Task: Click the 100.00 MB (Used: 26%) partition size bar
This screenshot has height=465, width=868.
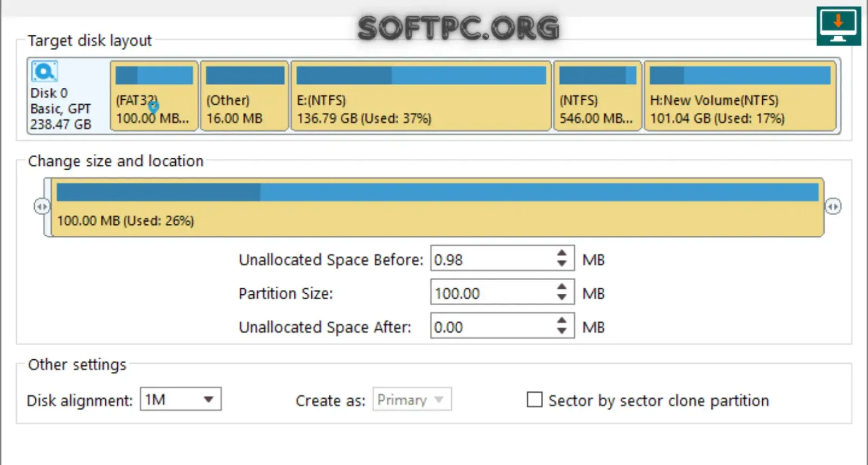Action: pos(437,207)
